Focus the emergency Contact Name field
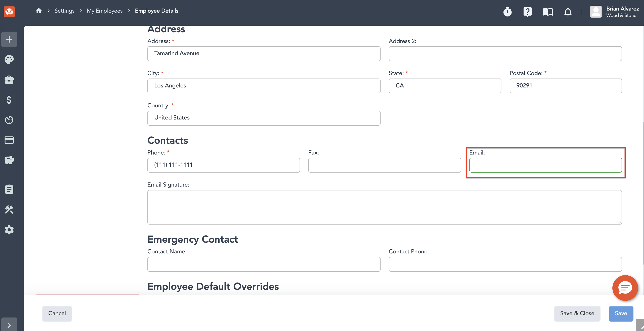Image resolution: width=644 pixels, height=331 pixels. pyautogui.click(x=264, y=264)
